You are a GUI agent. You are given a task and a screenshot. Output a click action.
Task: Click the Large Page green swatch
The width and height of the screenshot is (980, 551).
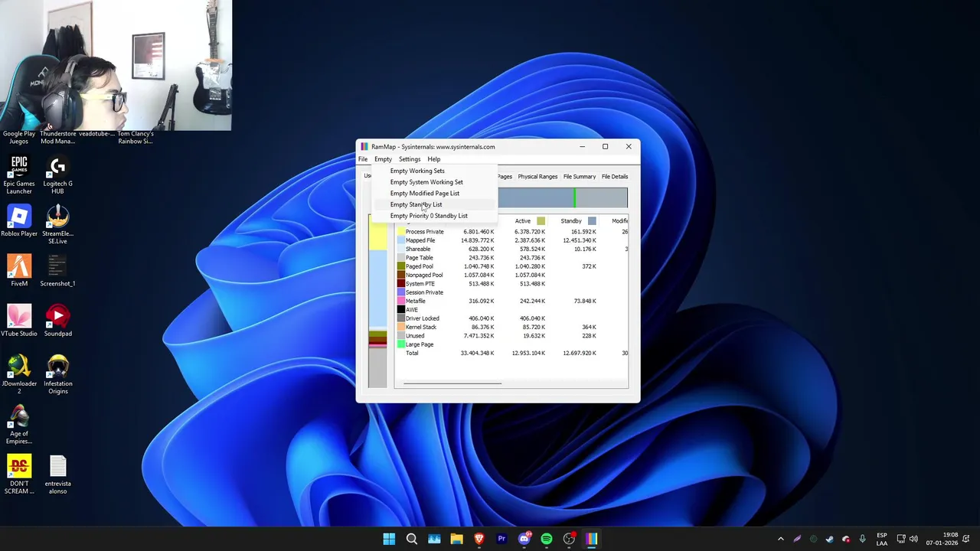pos(400,344)
